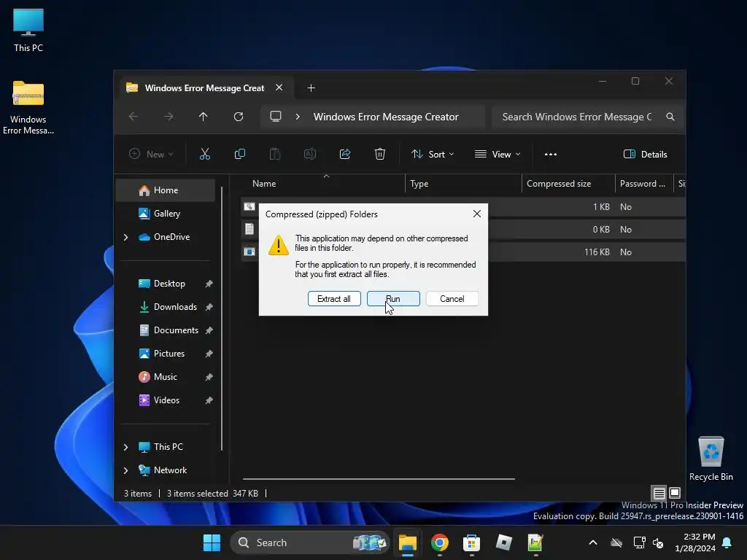Screen dimensions: 747x560
Task: Open Windows Error Messa... zip on desktop
Action: point(28,108)
